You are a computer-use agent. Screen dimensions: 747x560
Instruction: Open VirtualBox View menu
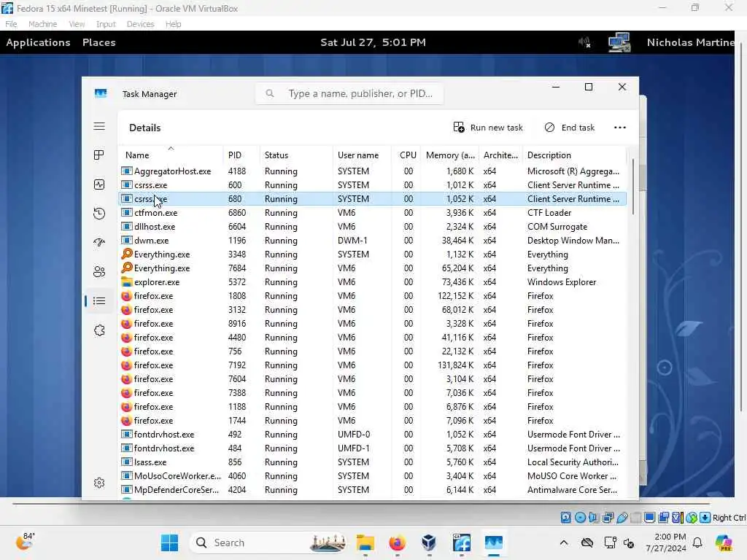point(76,24)
